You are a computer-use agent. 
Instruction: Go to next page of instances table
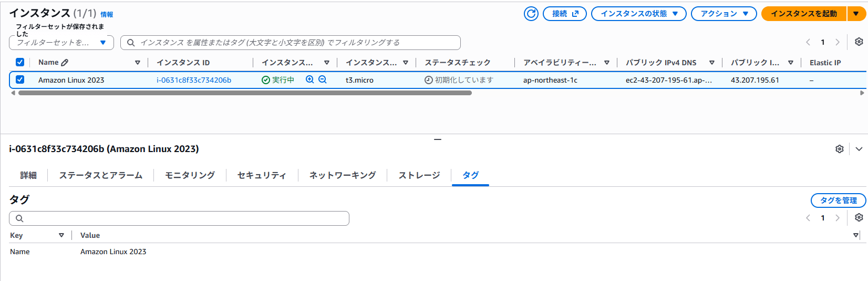[x=838, y=42]
